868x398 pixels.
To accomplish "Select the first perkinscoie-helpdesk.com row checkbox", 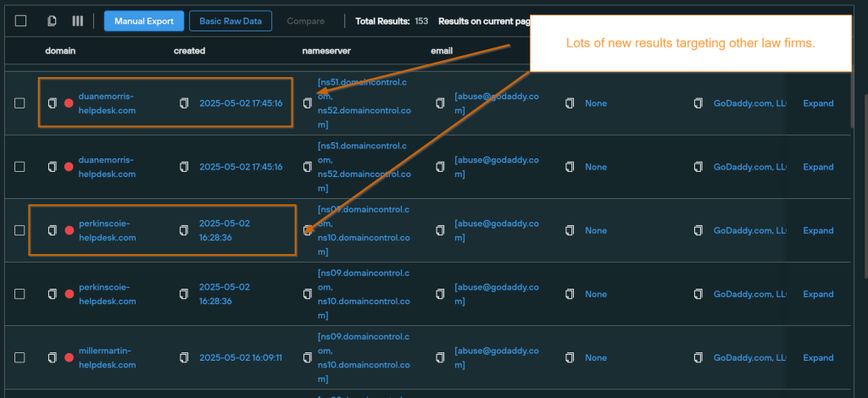I will [20, 230].
